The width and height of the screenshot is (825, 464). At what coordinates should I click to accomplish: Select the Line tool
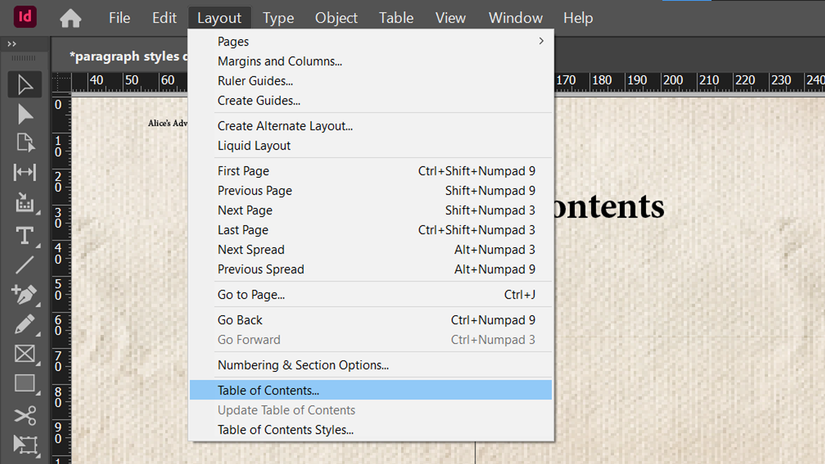coord(25,265)
